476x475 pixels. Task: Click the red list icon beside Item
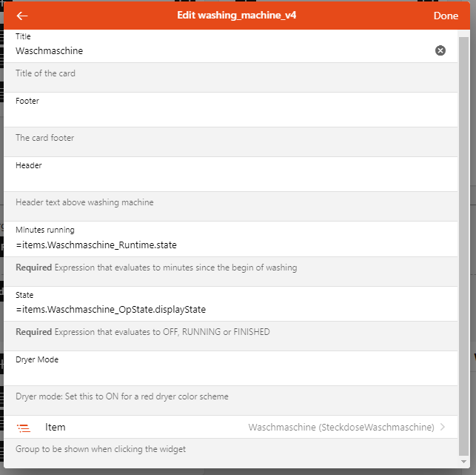point(24,428)
